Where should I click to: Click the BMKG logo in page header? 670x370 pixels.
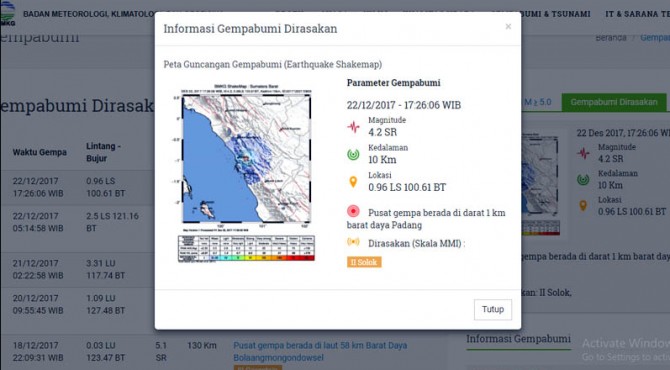tap(7, 14)
